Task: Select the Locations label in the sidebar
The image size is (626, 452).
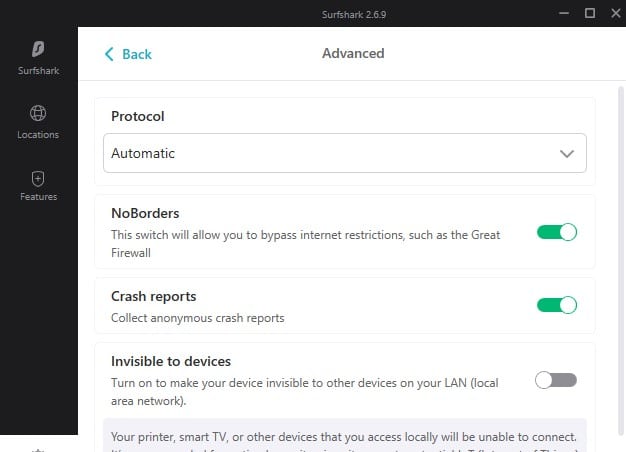Action: pos(38,135)
